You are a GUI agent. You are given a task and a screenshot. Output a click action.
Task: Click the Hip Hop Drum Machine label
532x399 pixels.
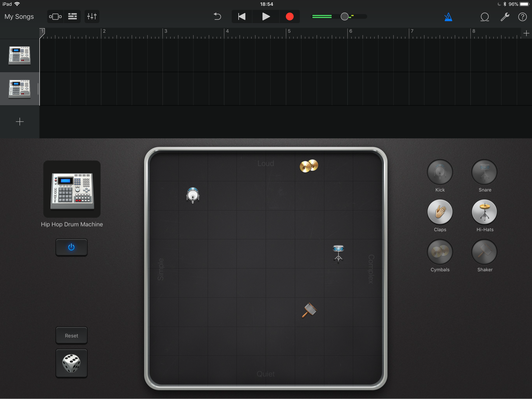(72, 224)
